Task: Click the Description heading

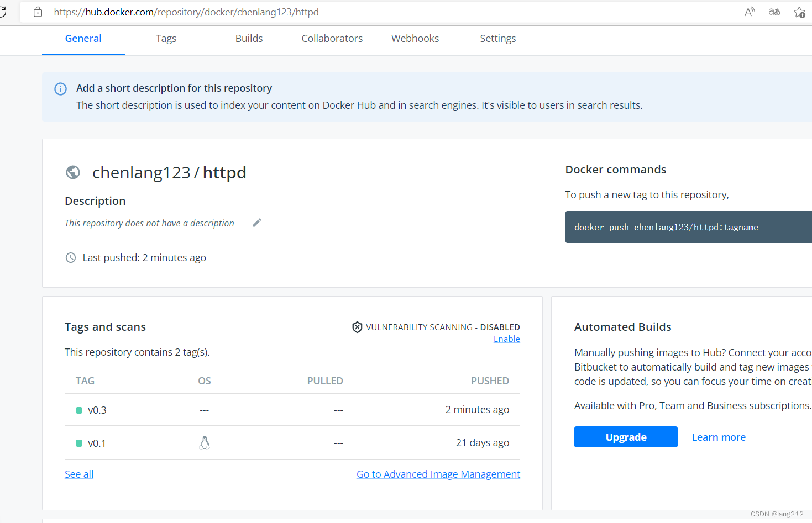Action: 95,201
